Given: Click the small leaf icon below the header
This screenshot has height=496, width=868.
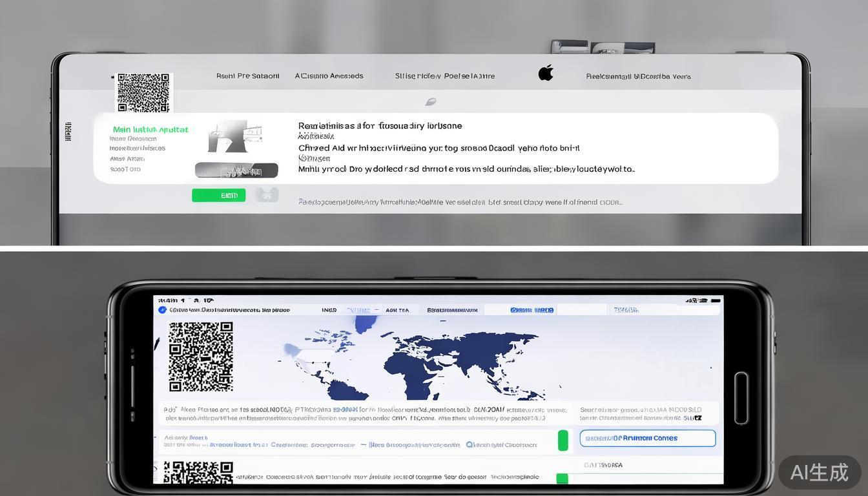Looking at the screenshot, I should tap(431, 102).
